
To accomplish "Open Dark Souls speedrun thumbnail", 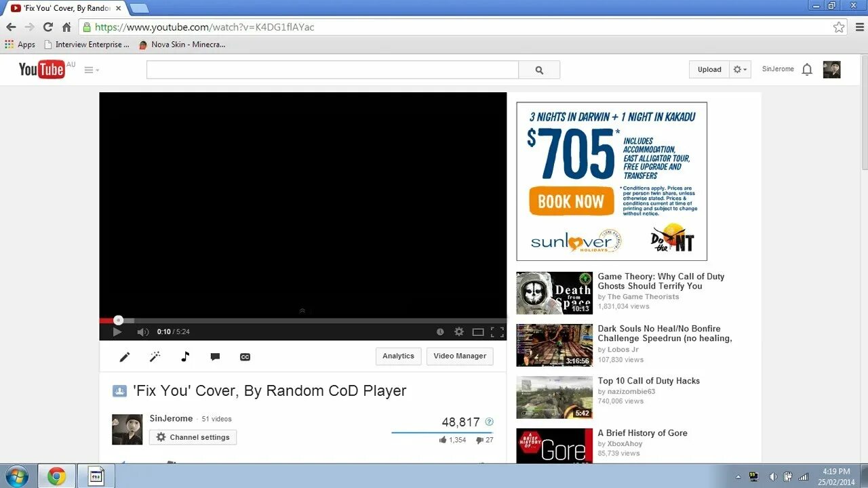I will tap(554, 345).
